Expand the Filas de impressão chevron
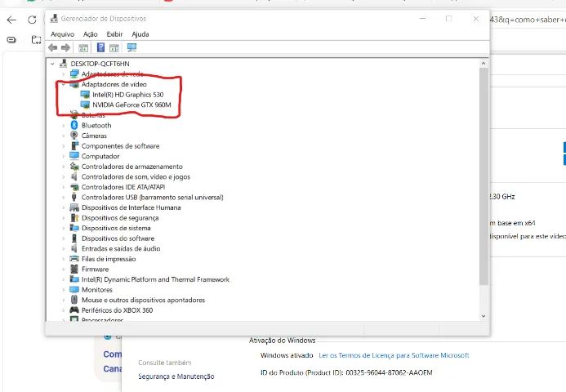566x392 pixels. tap(64, 259)
